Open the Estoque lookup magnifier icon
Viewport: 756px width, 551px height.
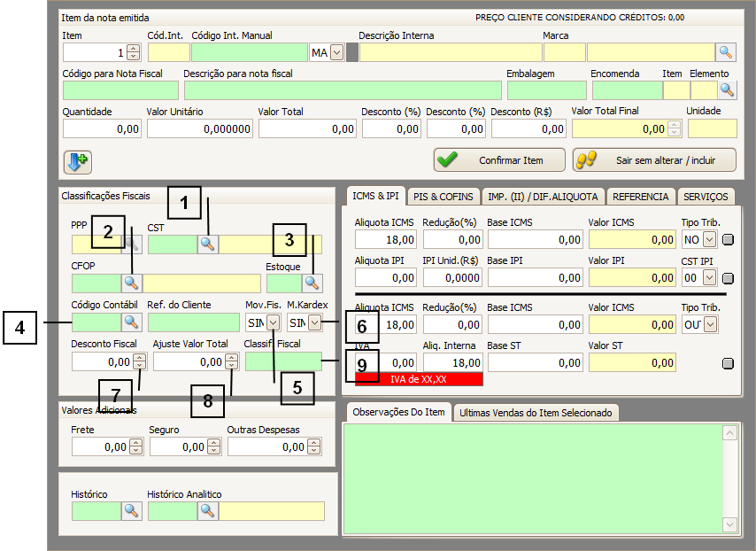pyautogui.click(x=312, y=283)
